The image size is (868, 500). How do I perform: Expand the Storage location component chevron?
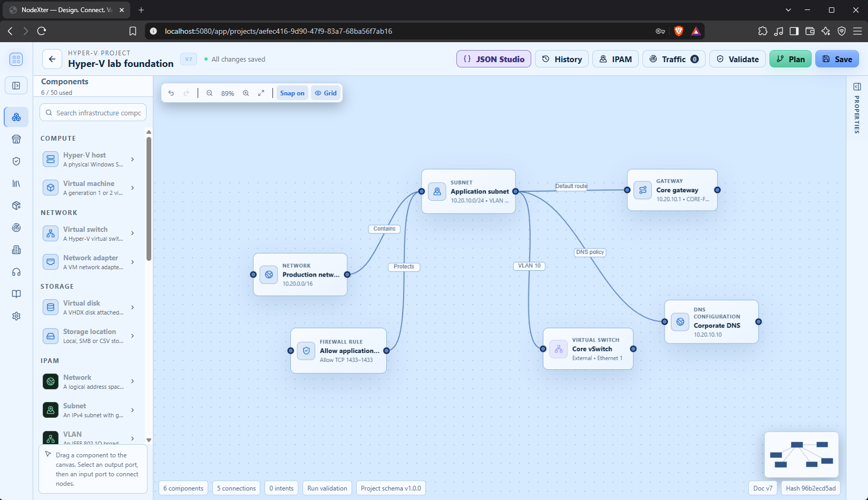click(132, 336)
